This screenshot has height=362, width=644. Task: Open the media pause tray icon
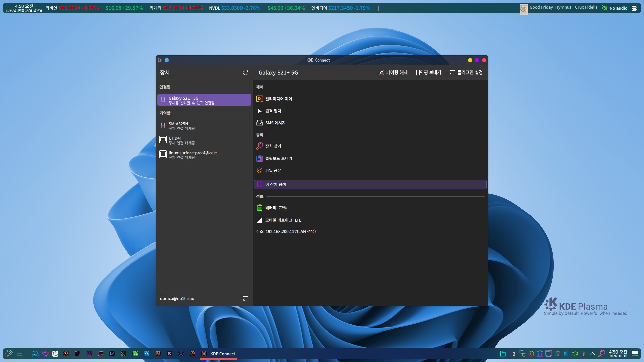(531, 354)
